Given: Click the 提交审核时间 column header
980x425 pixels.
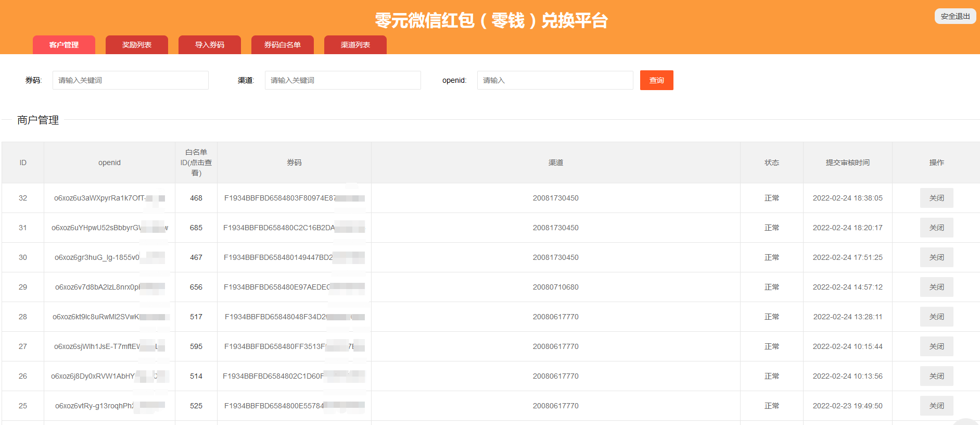Looking at the screenshot, I should (x=847, y=162).
